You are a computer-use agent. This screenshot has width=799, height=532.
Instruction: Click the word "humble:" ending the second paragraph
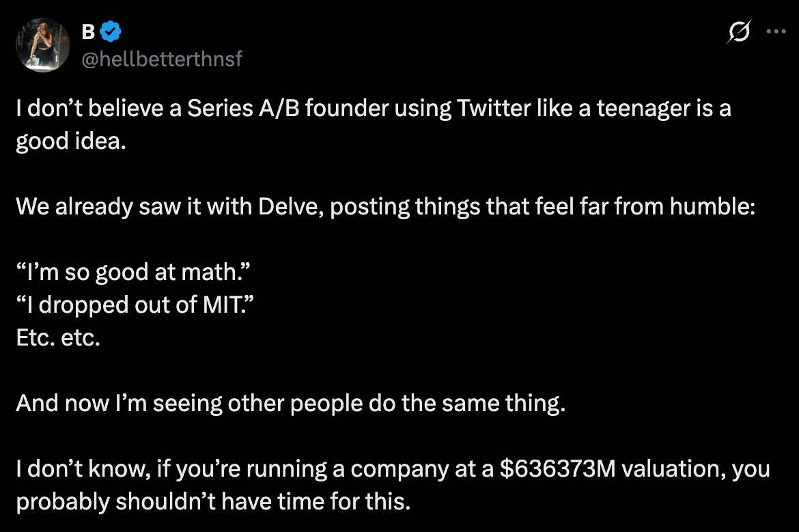[x=712, y=206]
